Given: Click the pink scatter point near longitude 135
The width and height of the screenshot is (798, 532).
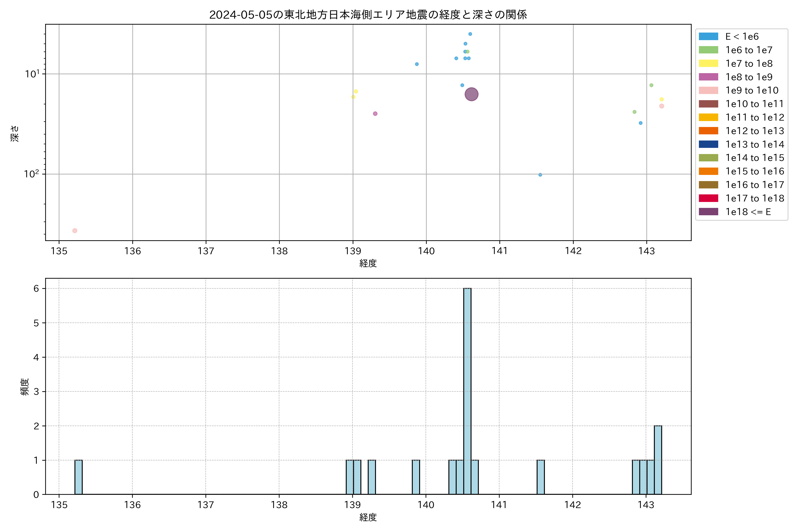Looking at the screenshot, I should point(75,231).
